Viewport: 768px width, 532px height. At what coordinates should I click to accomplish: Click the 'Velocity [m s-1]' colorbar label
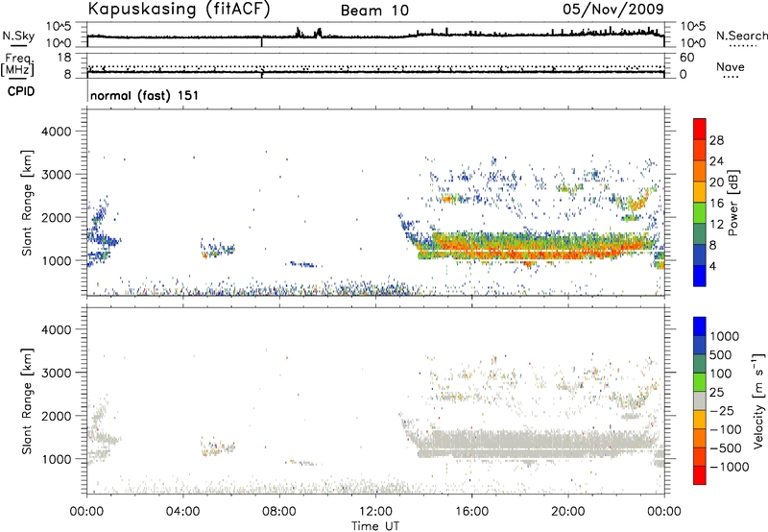click(758, 400)
